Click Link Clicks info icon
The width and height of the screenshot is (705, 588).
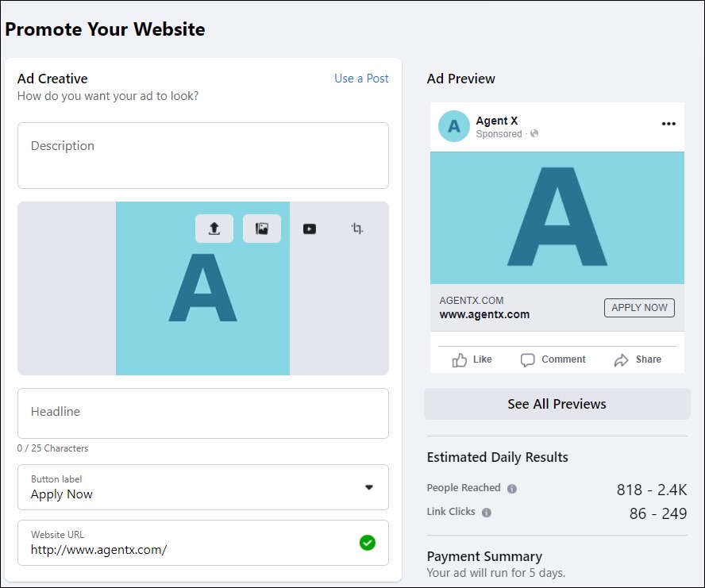pos(487,513)
